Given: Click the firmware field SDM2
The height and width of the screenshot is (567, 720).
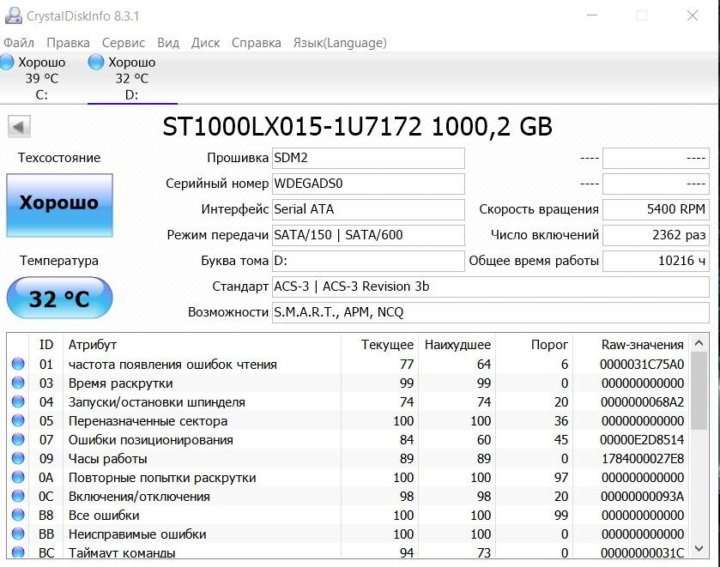Looking at the screenshot, I should click(368, 158).
